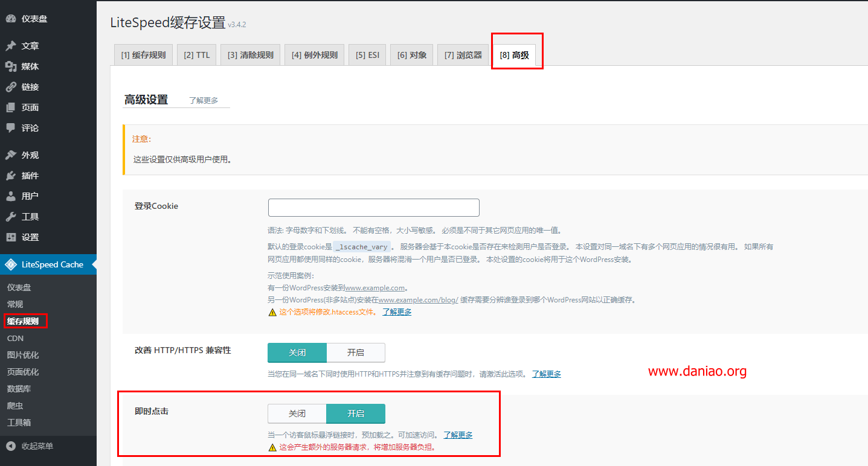
Task: Click the 评论 comment bubble icon
Action: pyautogui.click(x=11, y=128)
